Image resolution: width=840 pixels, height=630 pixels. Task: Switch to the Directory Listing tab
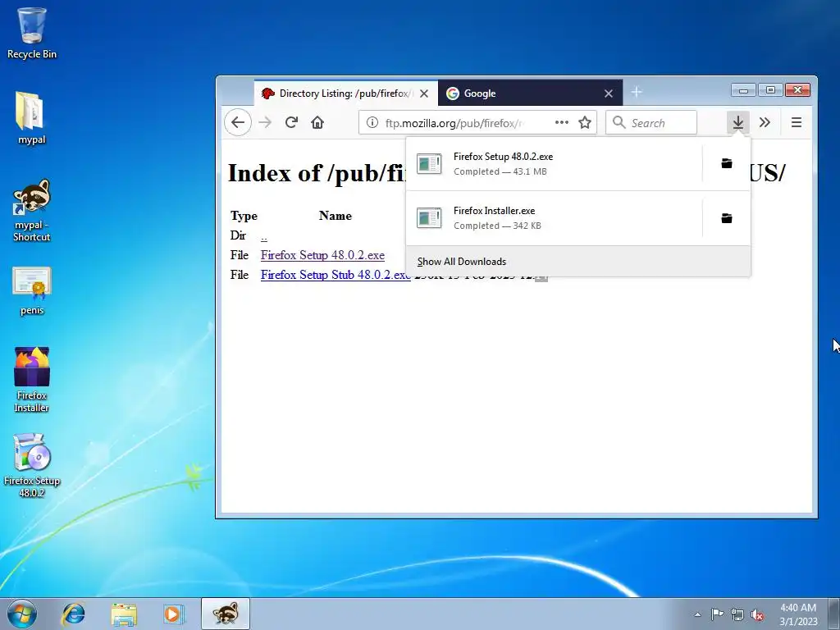tap(345, 94)
